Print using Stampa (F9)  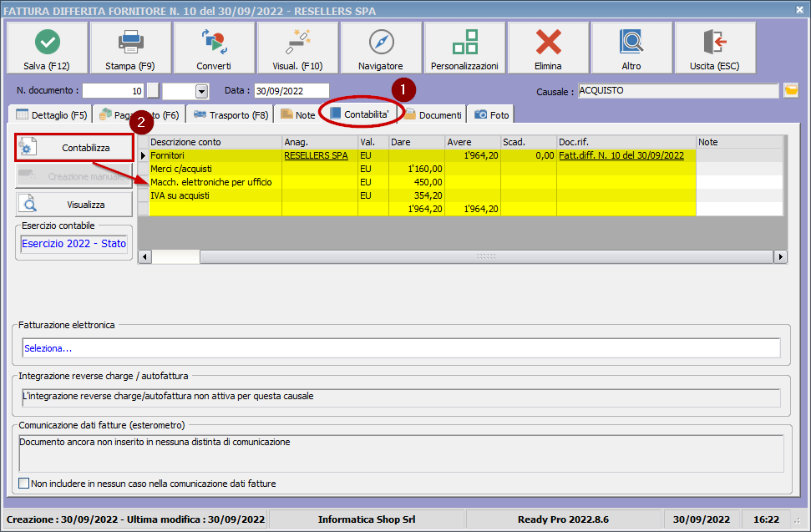point(130,48)
